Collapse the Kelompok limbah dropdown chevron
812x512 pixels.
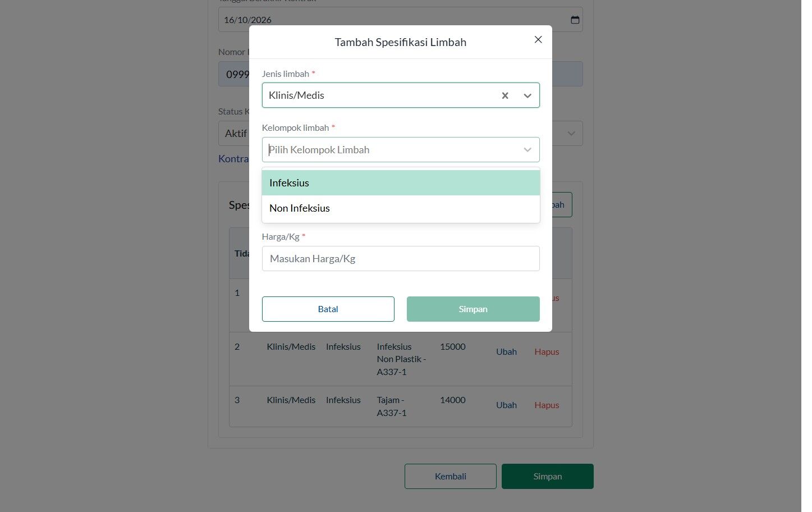pos(527,150)
